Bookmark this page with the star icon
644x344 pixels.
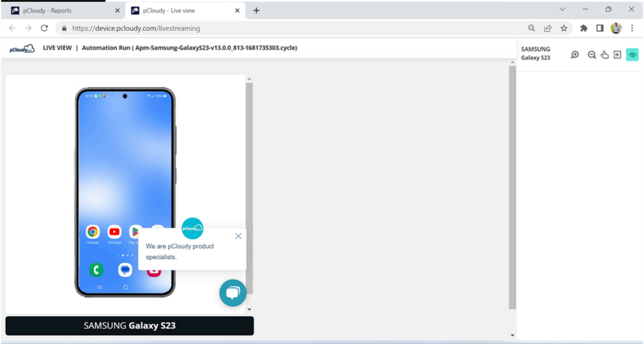coord(564,28)
